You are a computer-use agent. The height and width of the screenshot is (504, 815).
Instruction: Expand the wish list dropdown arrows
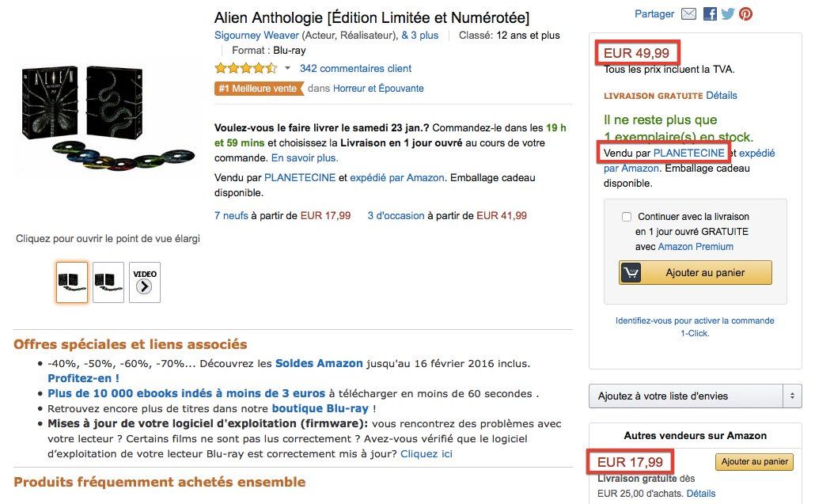[x=792, y=396]
